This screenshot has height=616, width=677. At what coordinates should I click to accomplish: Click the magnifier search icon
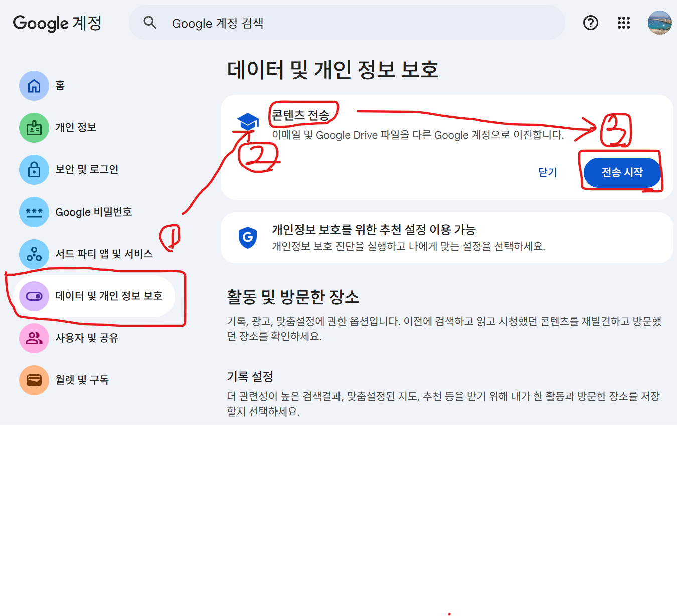[150, 23]
